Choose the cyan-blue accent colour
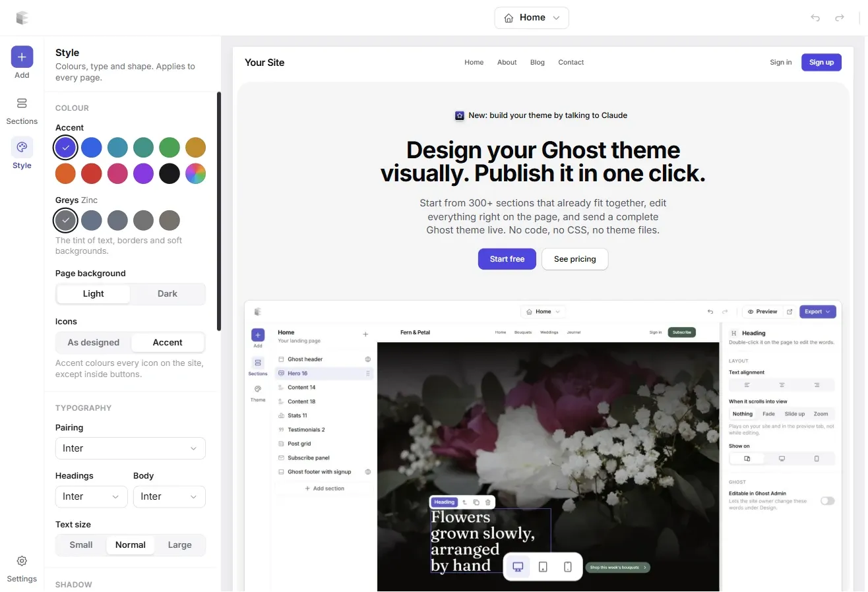868x592 pixels. click(117, 148)
